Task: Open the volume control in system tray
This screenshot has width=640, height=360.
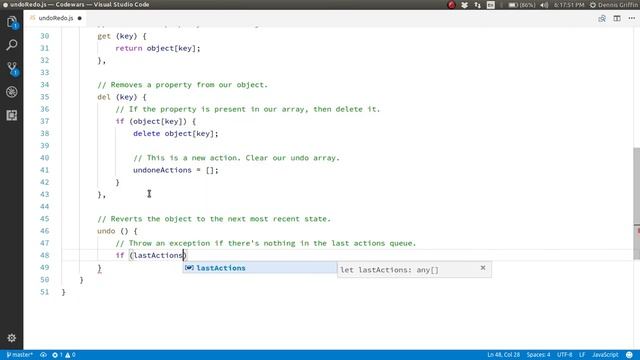Action: tap(544, 5)
